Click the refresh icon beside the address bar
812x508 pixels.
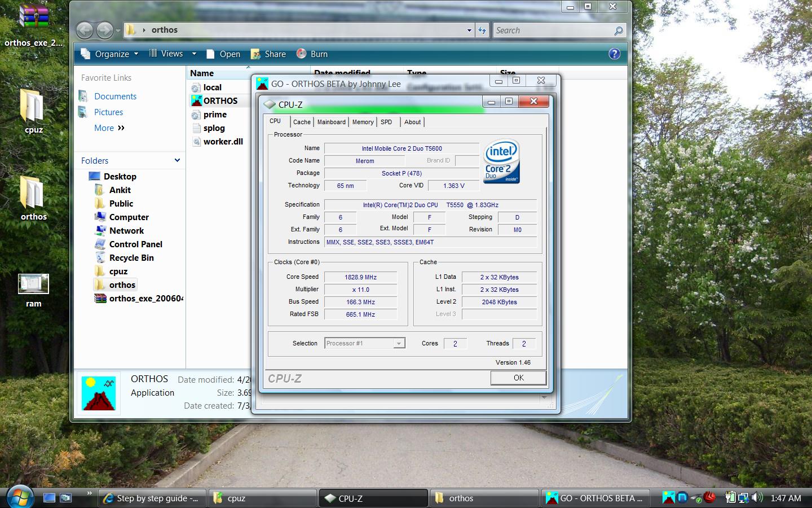point(482,30)
